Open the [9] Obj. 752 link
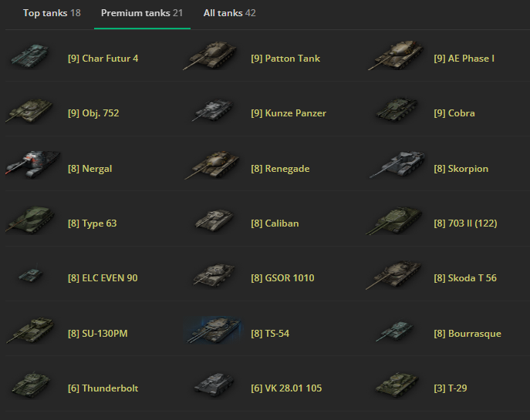The height and width of the screenshot is (420, 530). click(93, 113)
